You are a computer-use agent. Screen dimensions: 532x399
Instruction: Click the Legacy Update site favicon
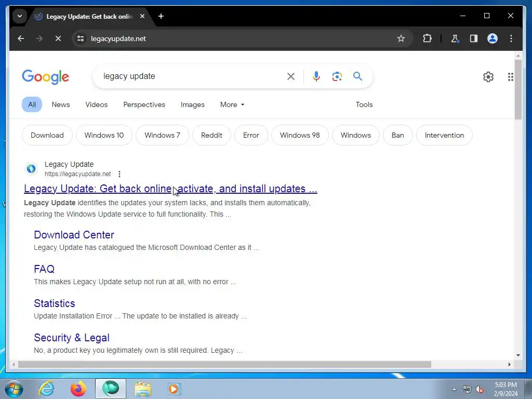[31, 169]
